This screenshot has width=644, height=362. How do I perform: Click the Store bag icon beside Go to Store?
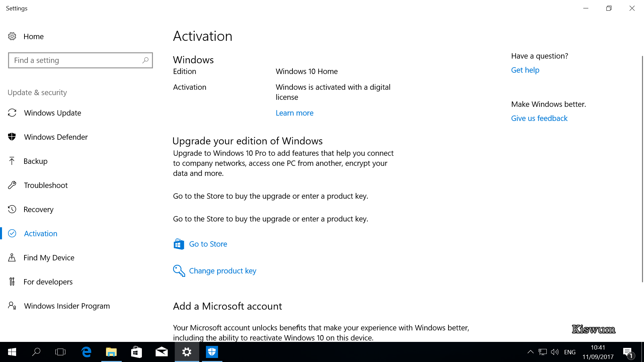point(179,244)
